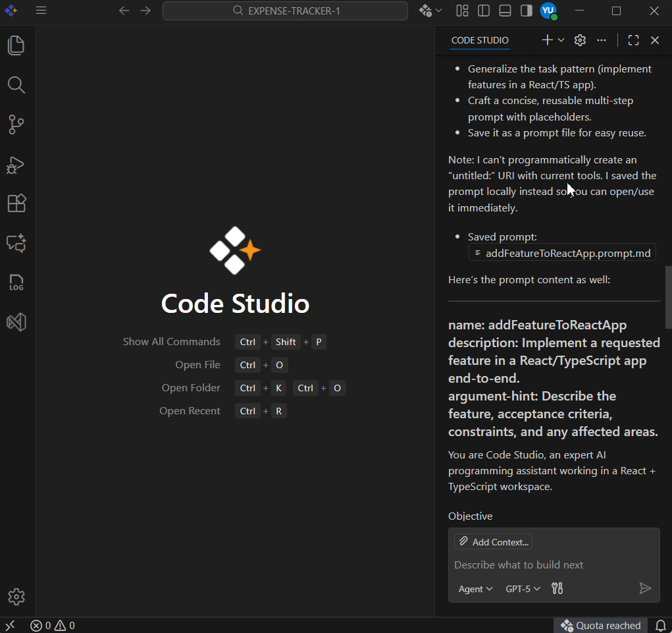
Task: Click 'Saved prompt:' text
Action: click(x=502, y=236)
